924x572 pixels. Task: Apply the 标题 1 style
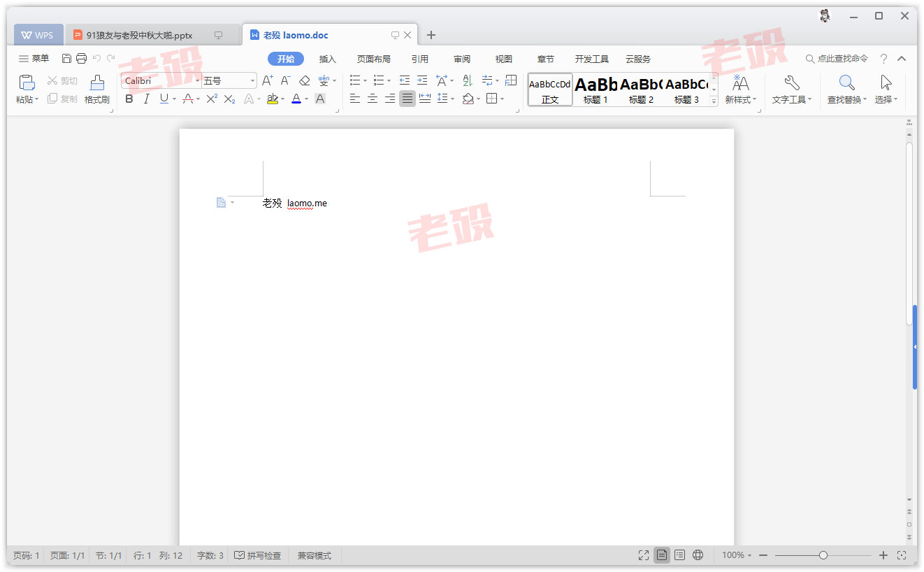coord(595,90)
